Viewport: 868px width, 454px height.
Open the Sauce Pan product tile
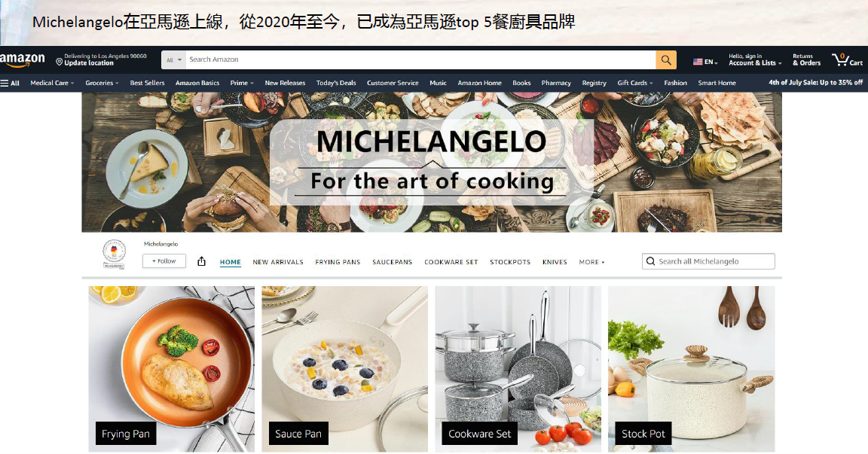[x=345, y=369]
